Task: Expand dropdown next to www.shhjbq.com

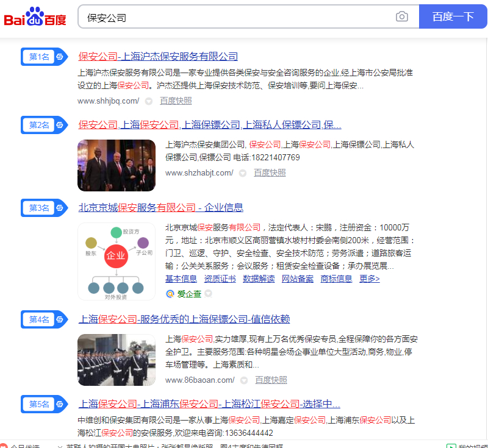Action: [x=149, y=101]
